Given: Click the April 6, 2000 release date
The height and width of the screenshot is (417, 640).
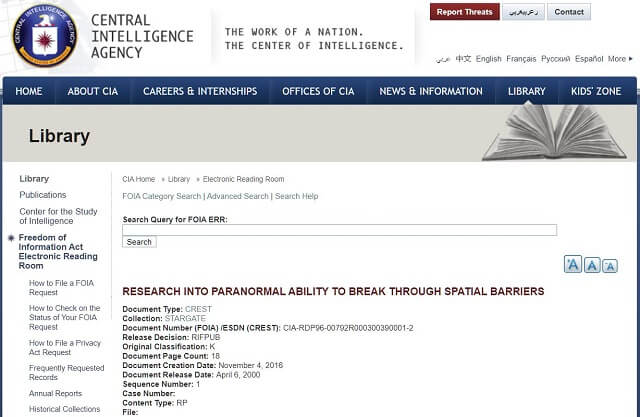Looking at the screenshot, I should coord(238,375).
